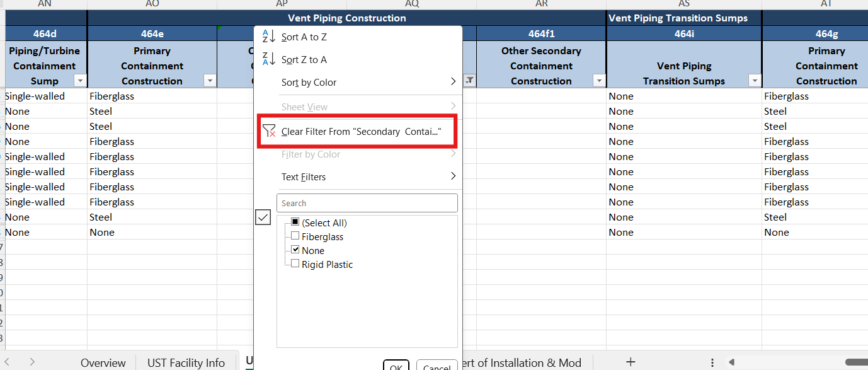Click the Clear Filter funnel icon
This screenshot has width=868, height=370.
coord(269,131)
